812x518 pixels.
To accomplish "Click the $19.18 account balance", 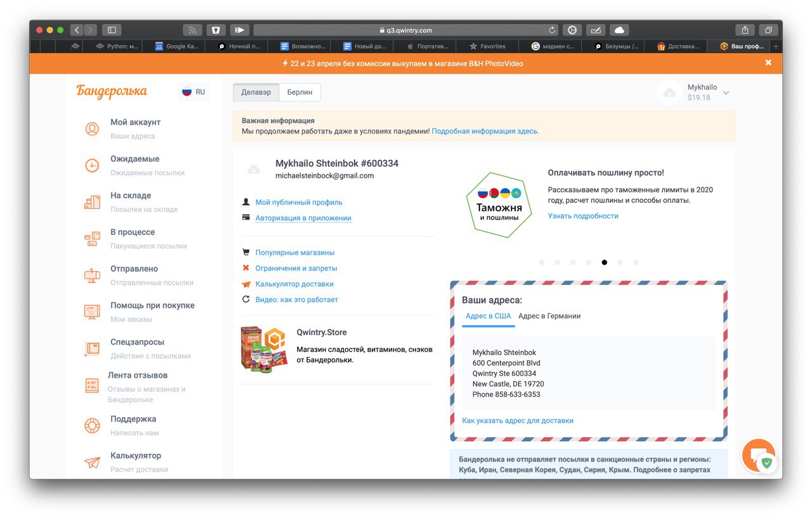I will click(698, 98).
